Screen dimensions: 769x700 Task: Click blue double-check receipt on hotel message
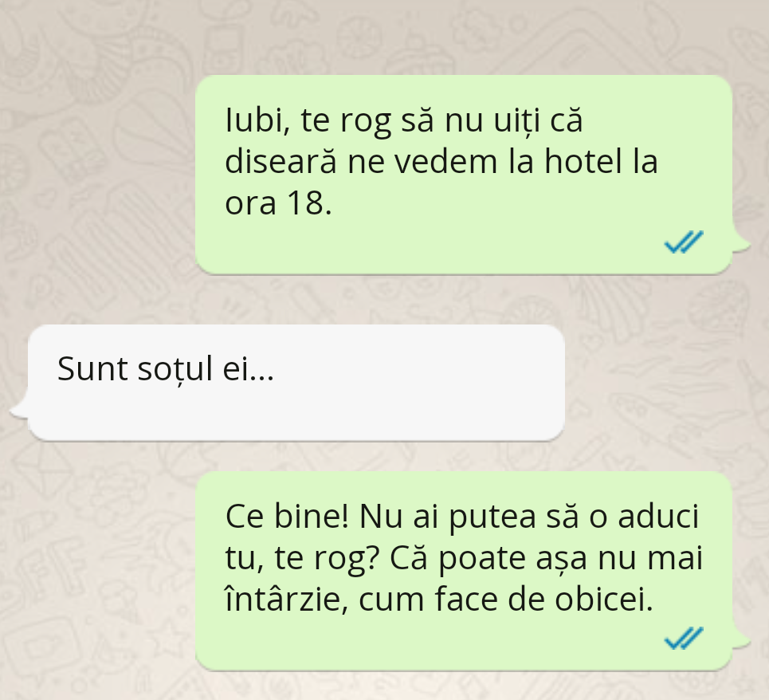(684, 242)
